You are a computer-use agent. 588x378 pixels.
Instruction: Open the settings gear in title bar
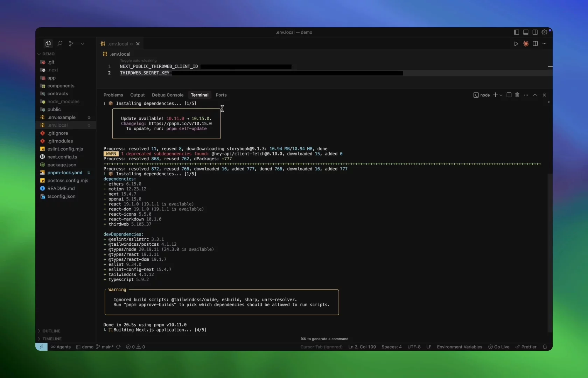[x=545, y=32]
